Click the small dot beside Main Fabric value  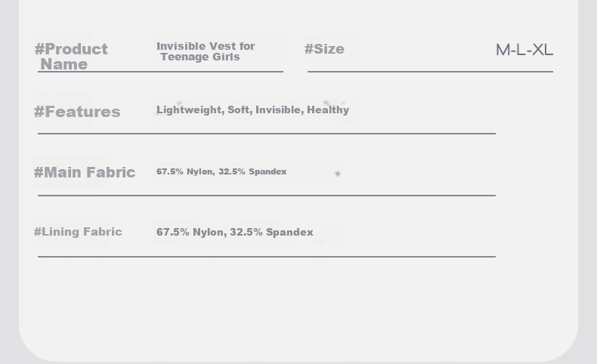[337, 174]
